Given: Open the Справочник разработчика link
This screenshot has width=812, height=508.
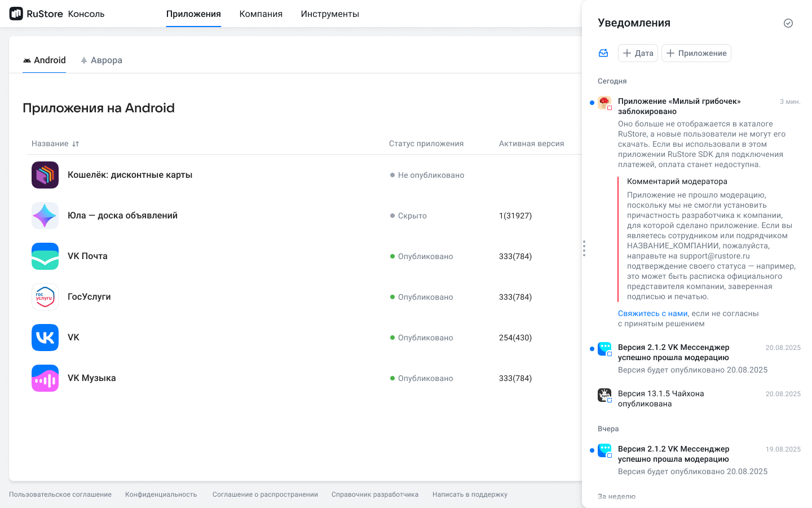Looking at the screenshot, I should coord(375,494).
